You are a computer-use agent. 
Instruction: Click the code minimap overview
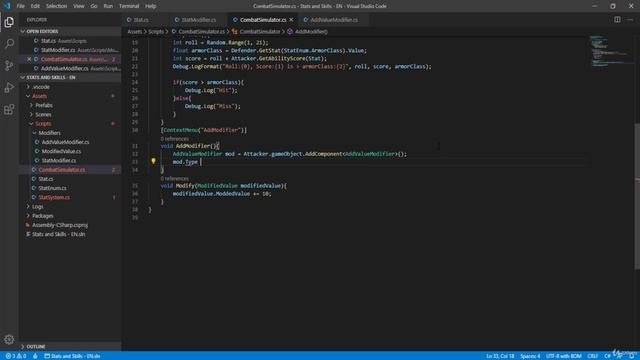(609, 51)
